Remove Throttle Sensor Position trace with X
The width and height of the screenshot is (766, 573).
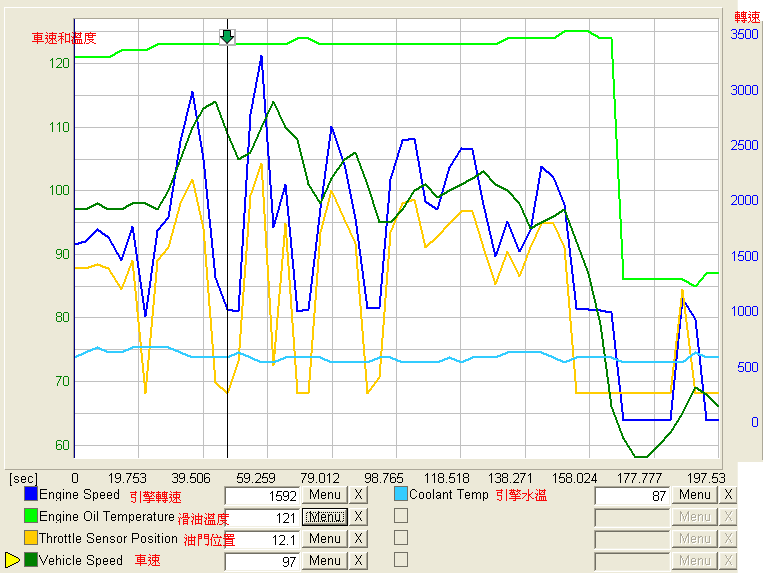[x=358, y=539]
